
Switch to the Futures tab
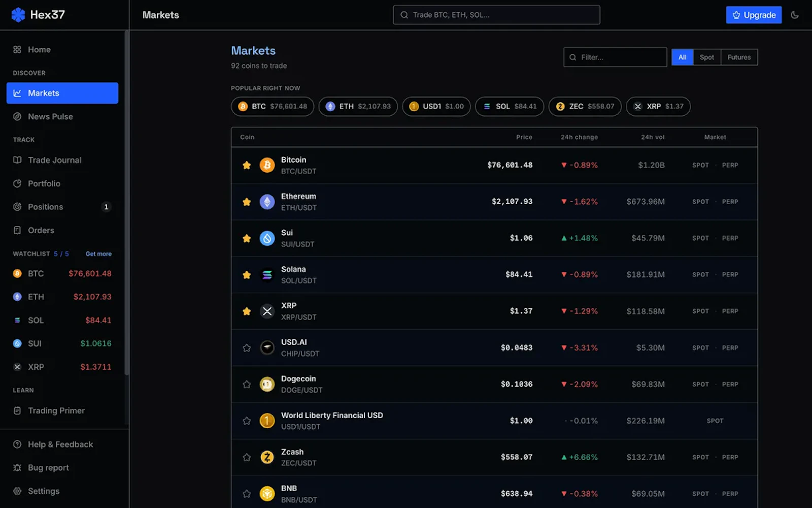739,57
